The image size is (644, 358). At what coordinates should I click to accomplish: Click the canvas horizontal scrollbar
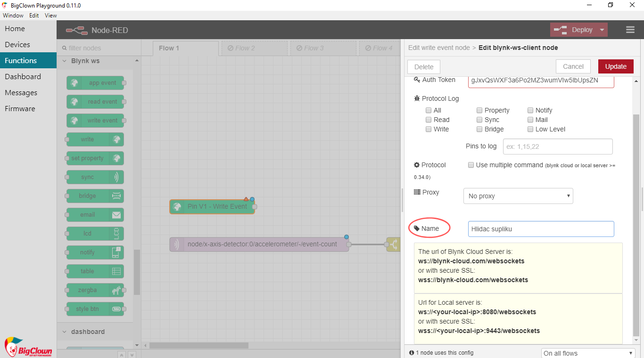point(199,346)
